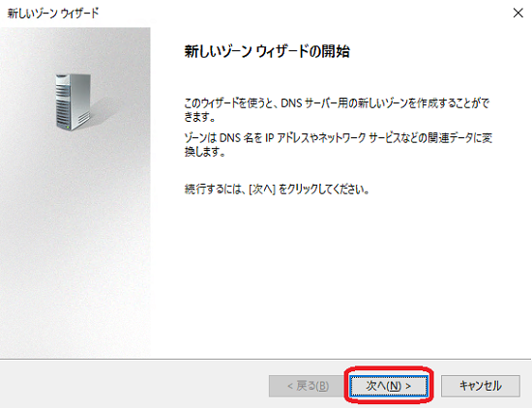Click the title bar text 新しいゾーン ウィザード

[x=53, y=14]
